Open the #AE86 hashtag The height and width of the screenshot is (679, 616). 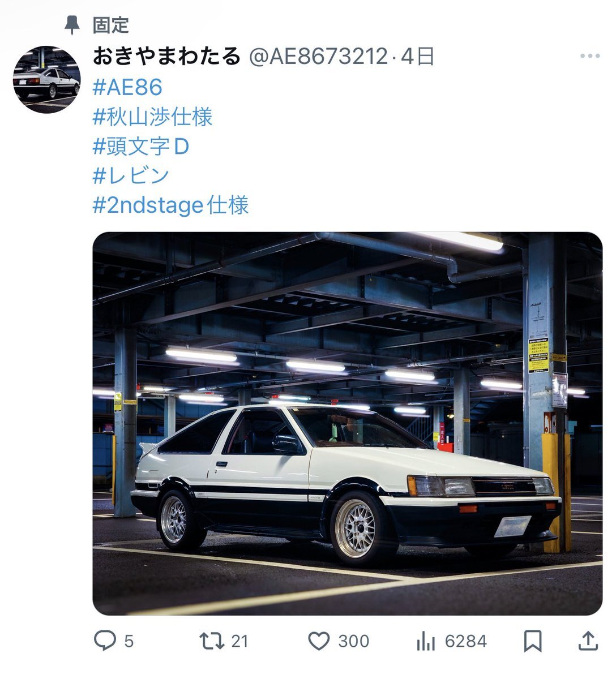(x=127, y=87)
